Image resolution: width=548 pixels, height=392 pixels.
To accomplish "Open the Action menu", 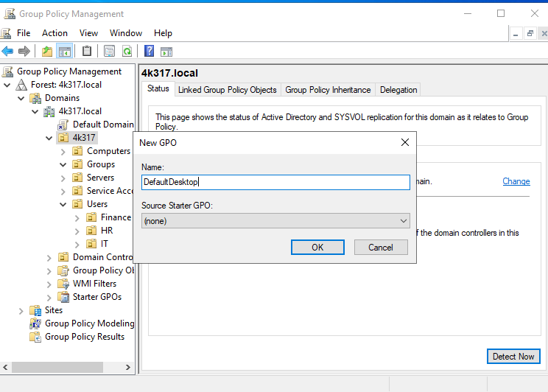I will point(55,33).
